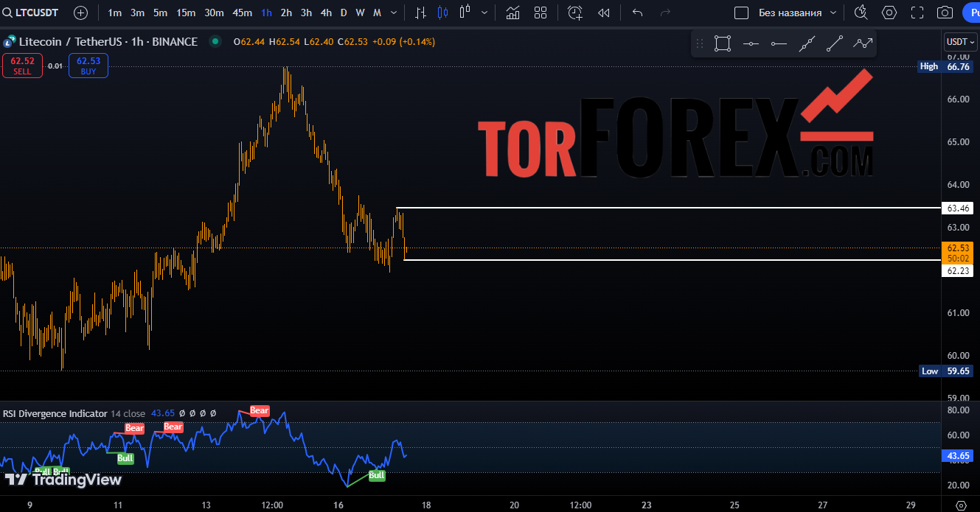Select the 3m timeframe
Screen dimensions: 980x512
coord(137,13)
